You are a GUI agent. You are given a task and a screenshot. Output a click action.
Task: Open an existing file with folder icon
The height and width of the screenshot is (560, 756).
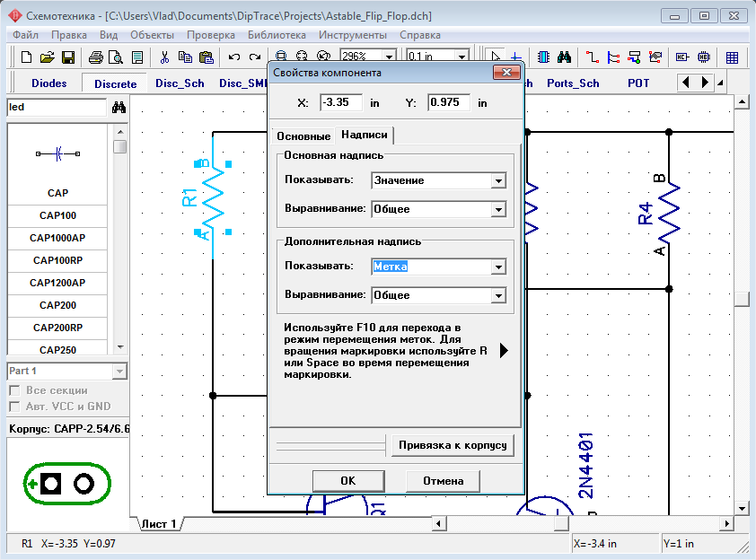click(48, 57)
